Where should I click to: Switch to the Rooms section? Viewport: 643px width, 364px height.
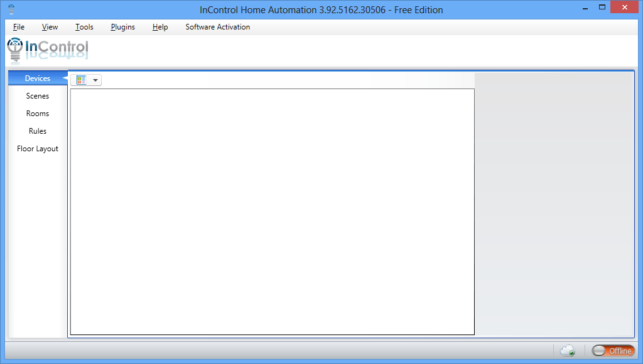pyautogui.click(x=38, y=114)
